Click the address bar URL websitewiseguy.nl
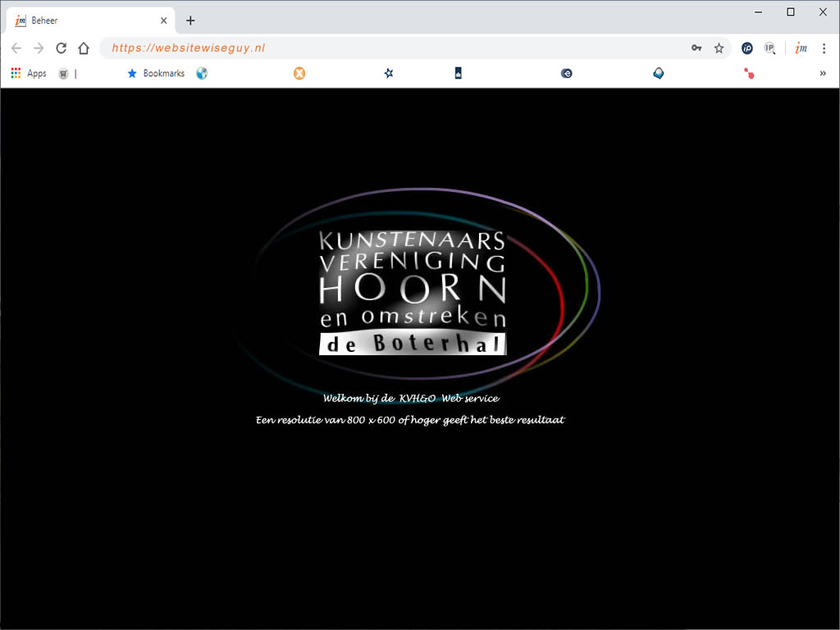840x630 pixels. pos(189,48)
